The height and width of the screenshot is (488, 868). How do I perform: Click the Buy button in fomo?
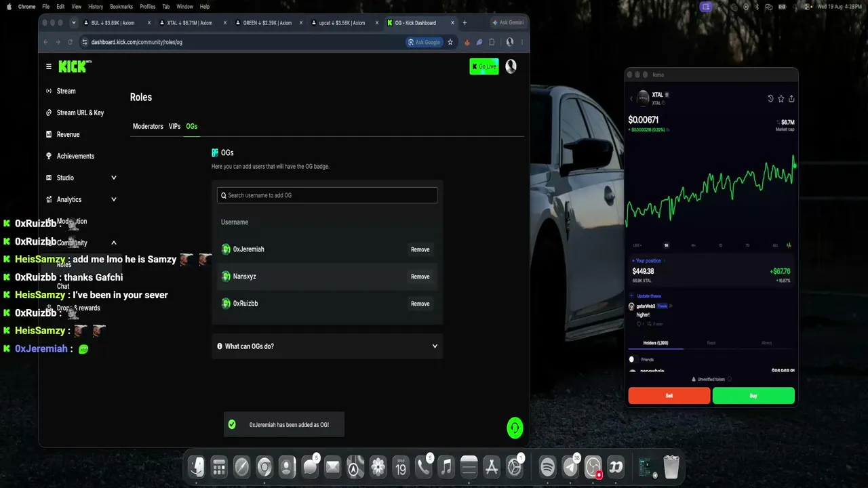pyautogui.click(x=753, y=396)
